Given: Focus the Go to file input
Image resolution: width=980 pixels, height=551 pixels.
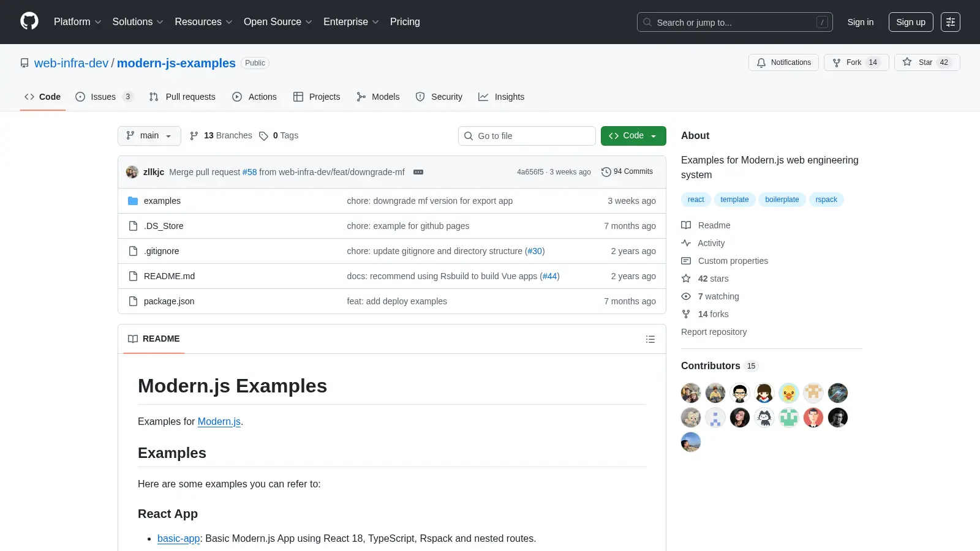Looking at the screenshot, I should pyautogui.click(x=527, y=136).
